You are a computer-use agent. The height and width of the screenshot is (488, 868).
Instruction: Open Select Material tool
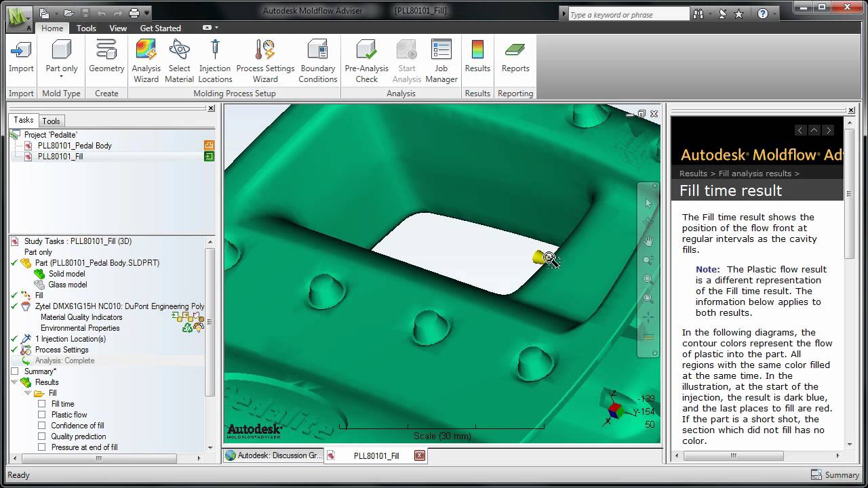point(179,61)
